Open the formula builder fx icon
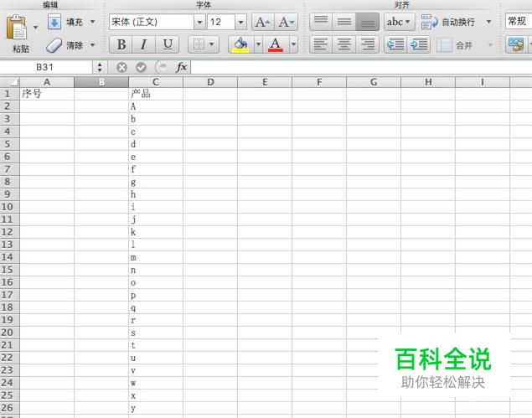The height and width of the screenshot is (418, 532). [182, 67]
